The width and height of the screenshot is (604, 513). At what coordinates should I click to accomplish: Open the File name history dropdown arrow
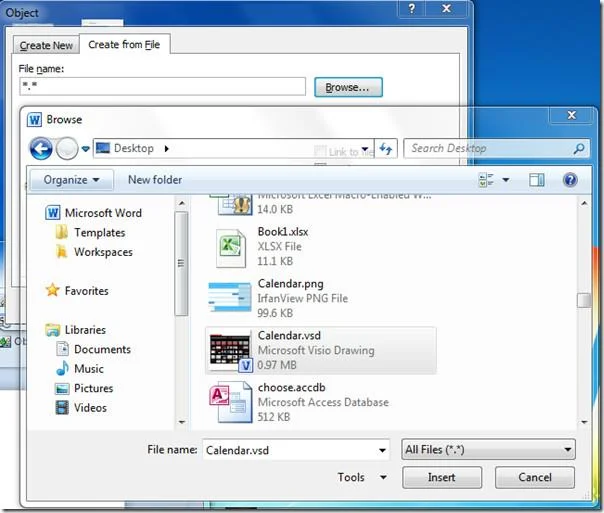(x=382, y=450)
